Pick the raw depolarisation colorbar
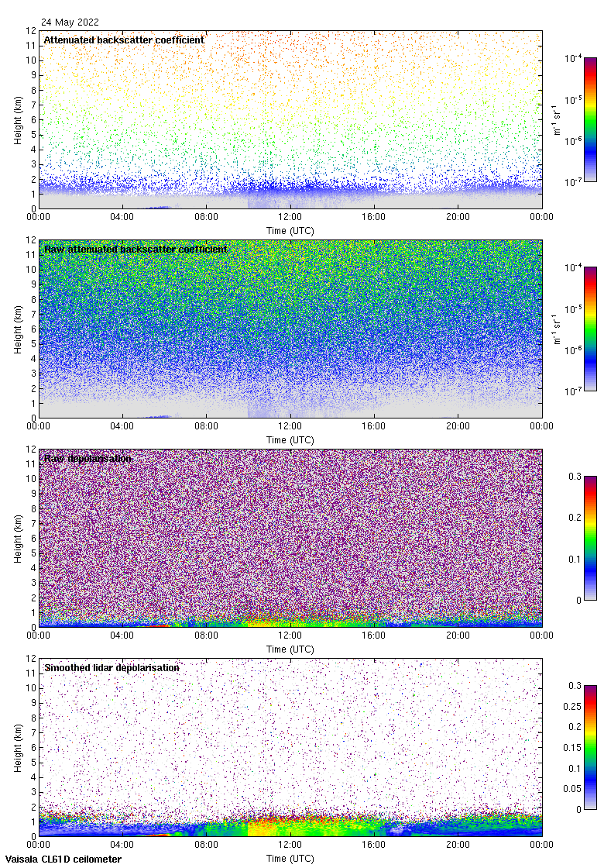The image size is (604, 868). tap(590, 538)
